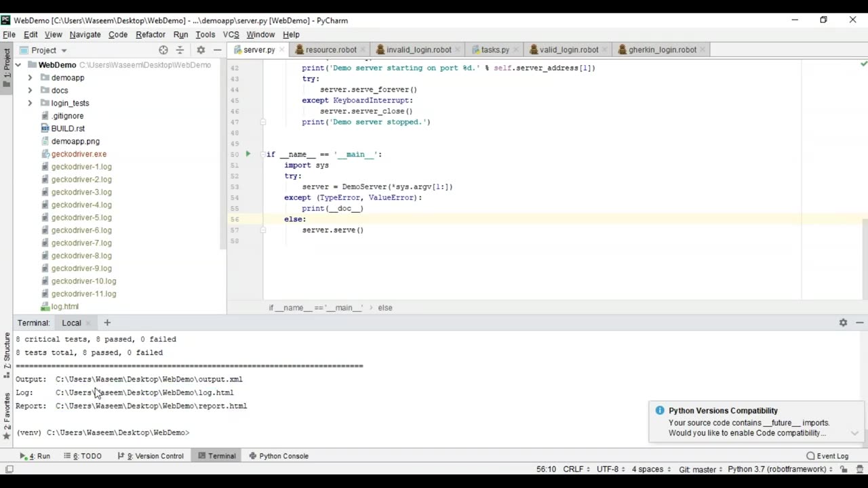
Task: Hide the Project tool window
Action: 217,50
